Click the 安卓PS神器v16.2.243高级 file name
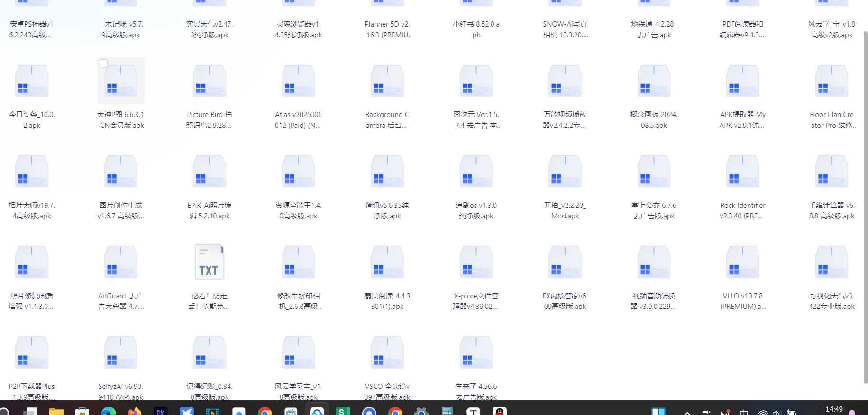Screen dimensions: 868x415 (31, 29)
